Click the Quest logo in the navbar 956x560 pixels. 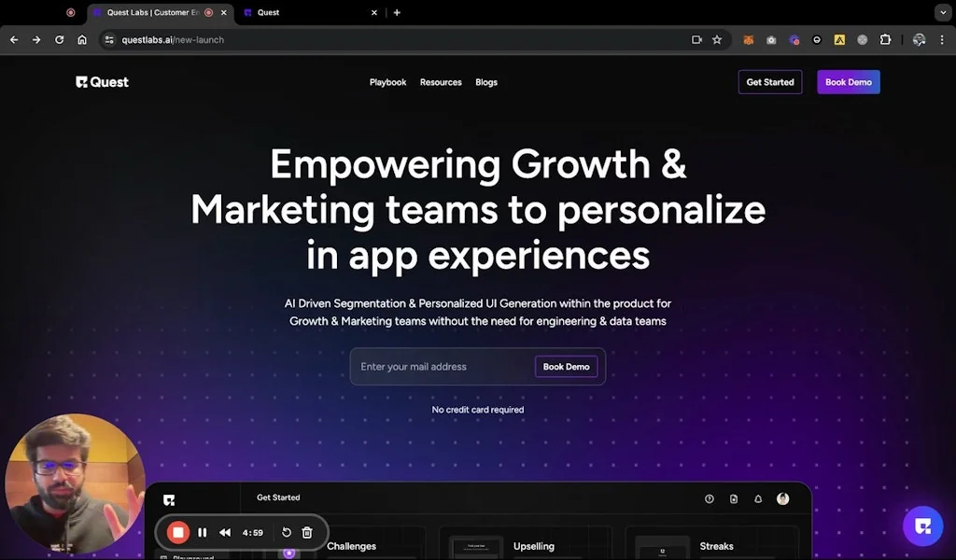[102, 82]
